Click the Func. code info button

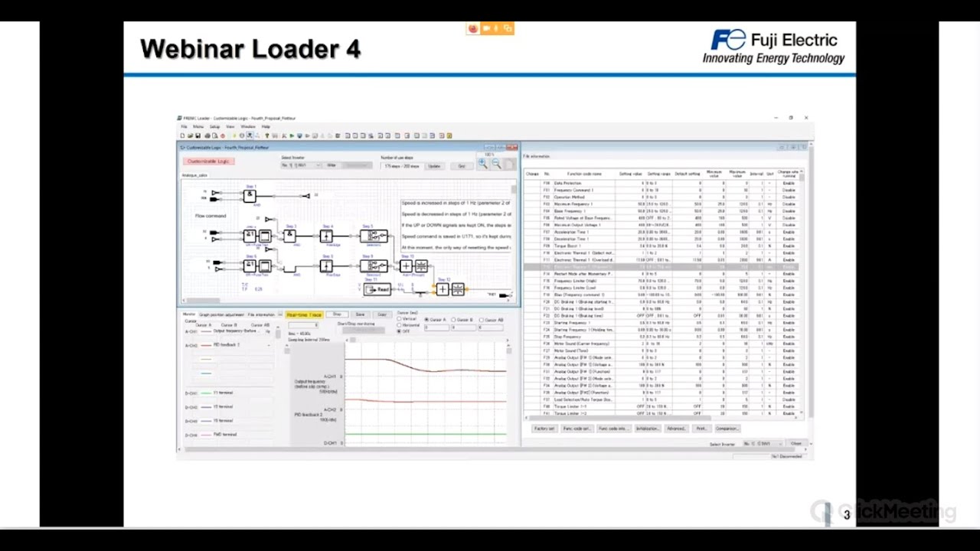coord(614,429)
